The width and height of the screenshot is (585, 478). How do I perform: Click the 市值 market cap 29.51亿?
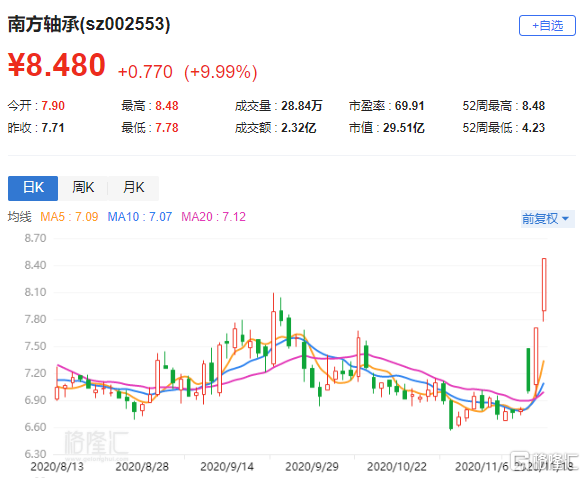point(404,128)
